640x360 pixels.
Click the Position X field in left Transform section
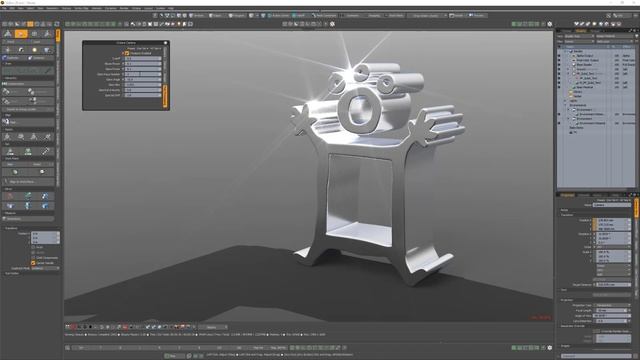coord(45,233)
